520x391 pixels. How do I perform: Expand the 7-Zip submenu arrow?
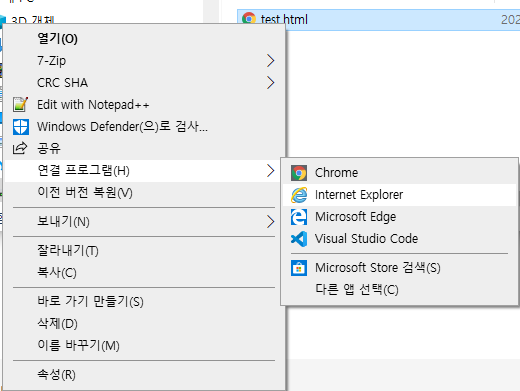coord(270,61)
